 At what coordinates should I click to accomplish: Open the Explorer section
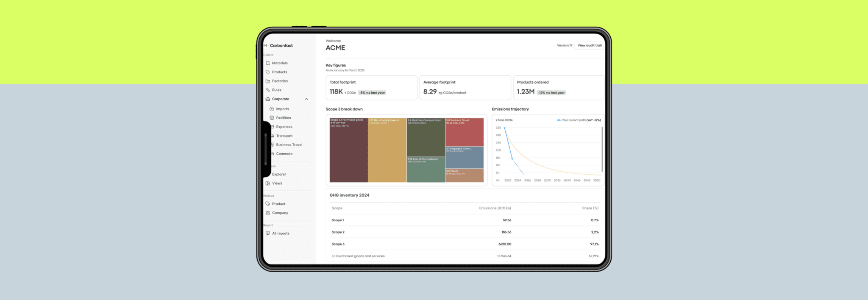point(279,174)
